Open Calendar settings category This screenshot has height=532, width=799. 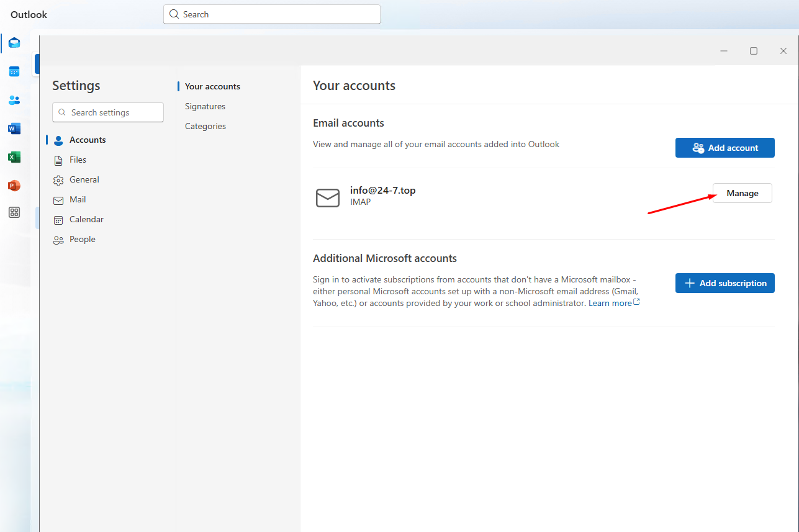tap(86, 219)
